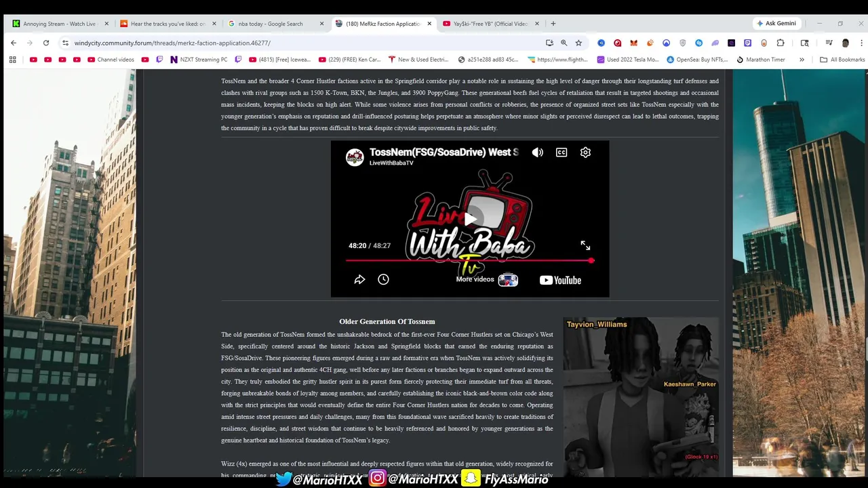Open the https://www.flighth... bookmark
Viewport: 868px width, 488px height.
click(x=558, y=60)
